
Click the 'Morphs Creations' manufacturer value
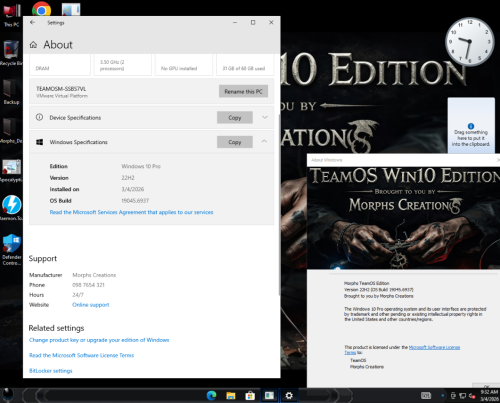click(94, 275)
